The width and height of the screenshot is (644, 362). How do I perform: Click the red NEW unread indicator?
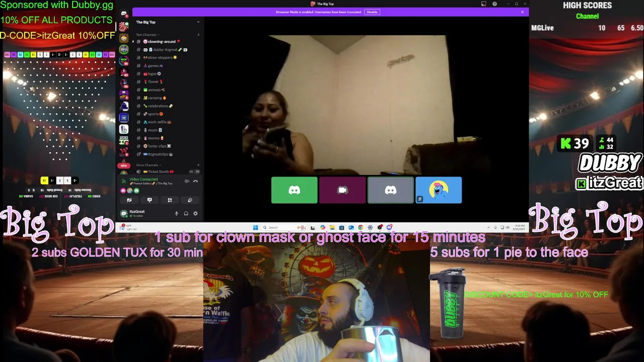click(124, 165)
